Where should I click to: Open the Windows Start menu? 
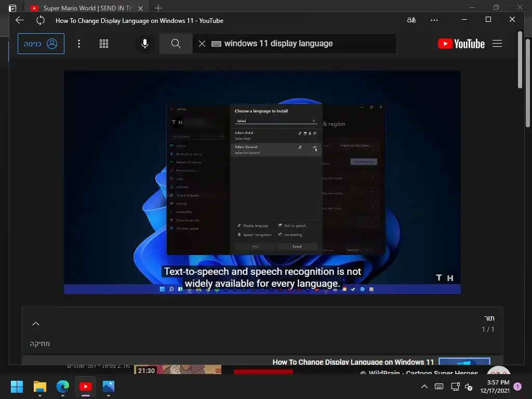(x=17, y=387)
